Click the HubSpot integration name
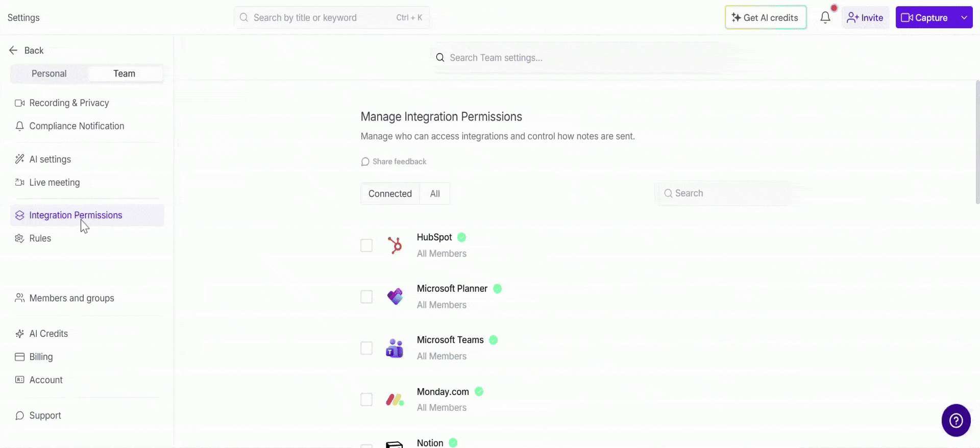This screenshot has height=448, width=980. [x=434, y=237]
